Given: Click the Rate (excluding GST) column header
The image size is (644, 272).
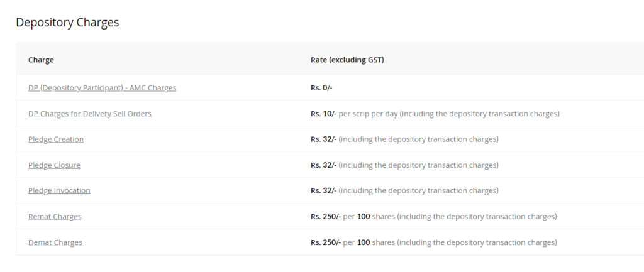Looking at the screenshot, I should tap(347, 60).
